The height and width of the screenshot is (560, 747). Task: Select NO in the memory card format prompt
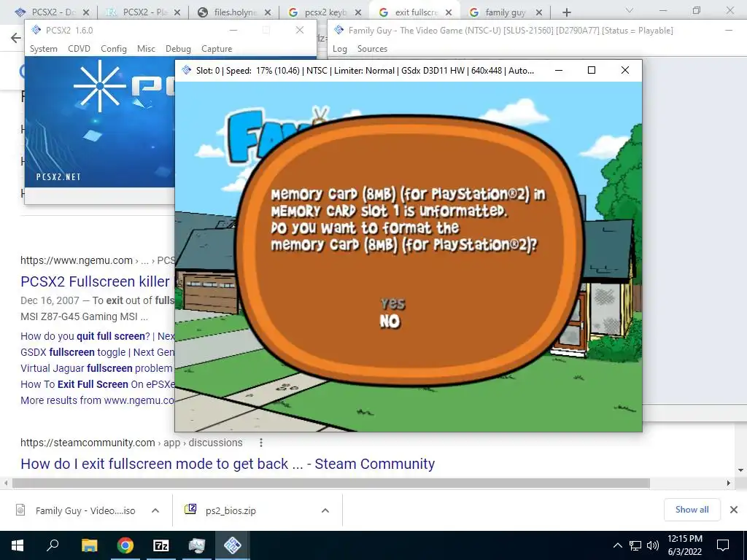(x=390, y=322)
